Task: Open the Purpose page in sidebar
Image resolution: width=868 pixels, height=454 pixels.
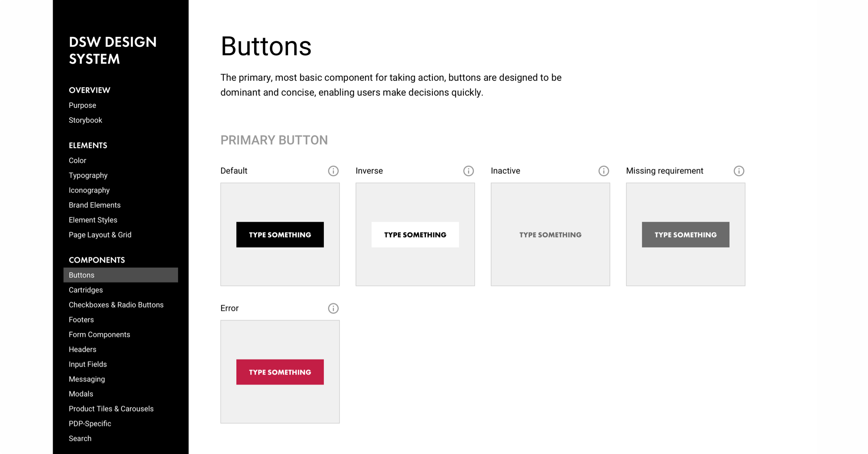Action: pos(82,105)
